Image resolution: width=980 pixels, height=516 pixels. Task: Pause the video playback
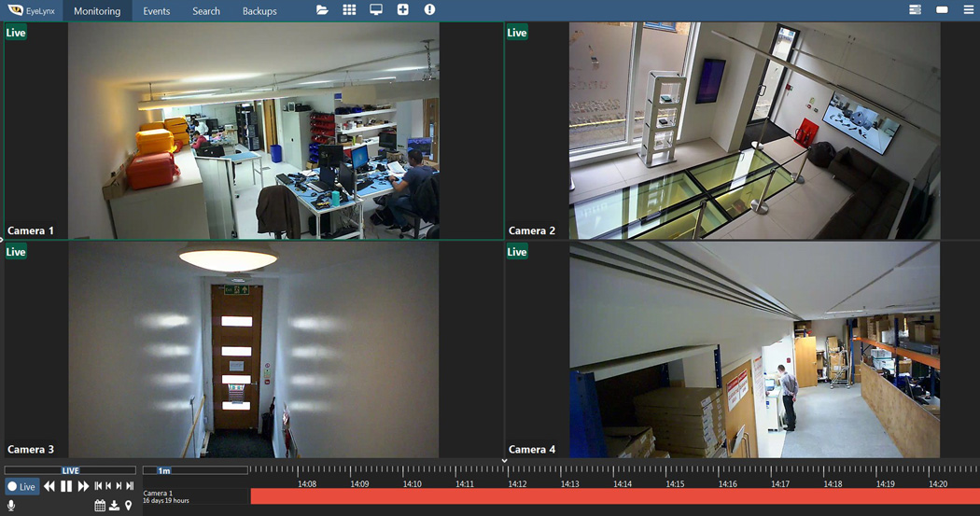pyautogui.click(x=66, y=486)
